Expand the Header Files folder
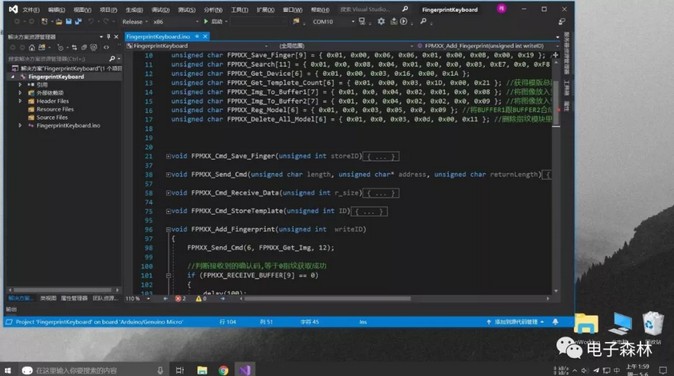674x376 pixels. (20, 101)
